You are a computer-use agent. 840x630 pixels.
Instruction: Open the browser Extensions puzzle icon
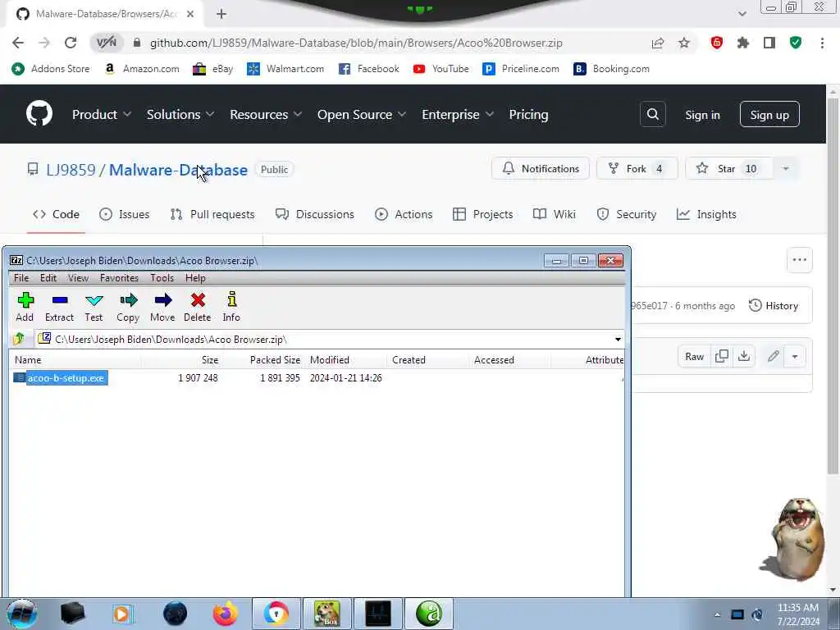pyautogui.click(x=743, y=43)
